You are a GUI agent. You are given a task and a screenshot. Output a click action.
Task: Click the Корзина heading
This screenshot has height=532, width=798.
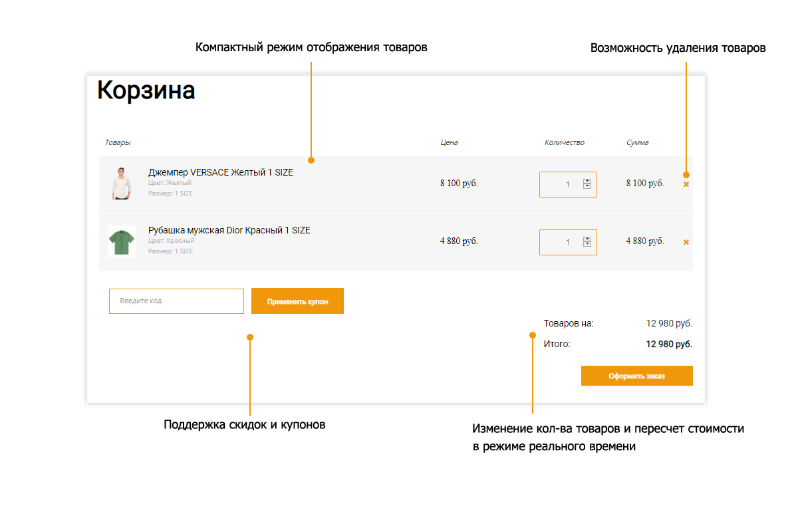tap(146, 90)
